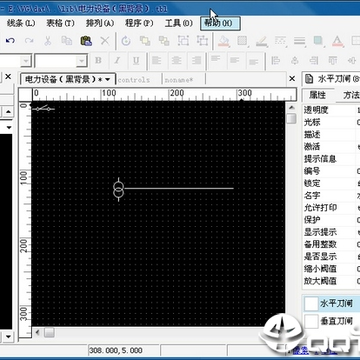Align text to top
360x360 pixels.
coord(216,60)
